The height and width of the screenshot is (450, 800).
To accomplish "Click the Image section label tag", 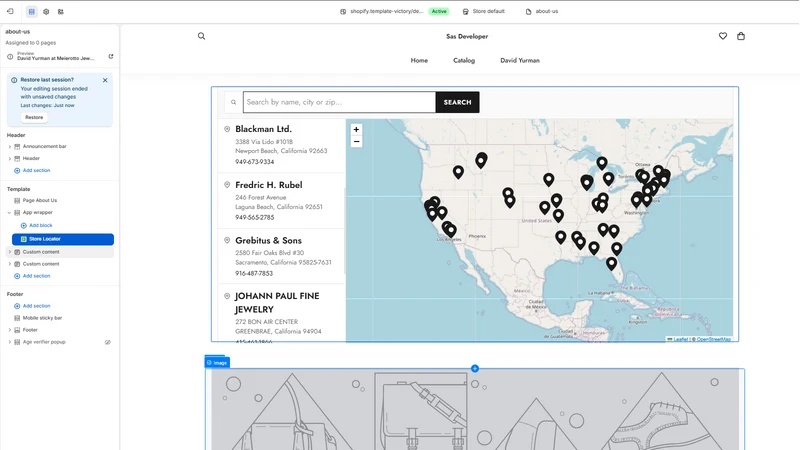I will tap(217, 363).
